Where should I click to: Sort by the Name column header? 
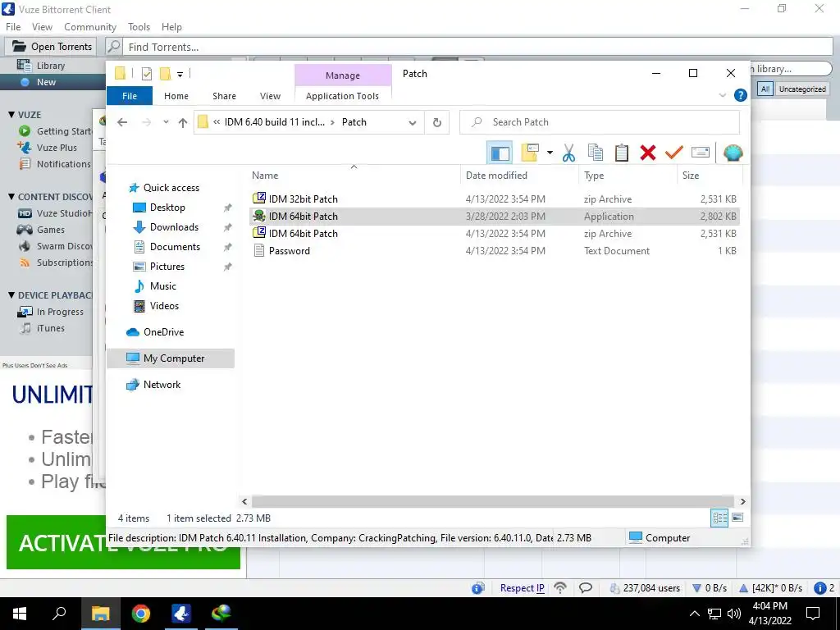pyautogui.click(x=354, y=176)
